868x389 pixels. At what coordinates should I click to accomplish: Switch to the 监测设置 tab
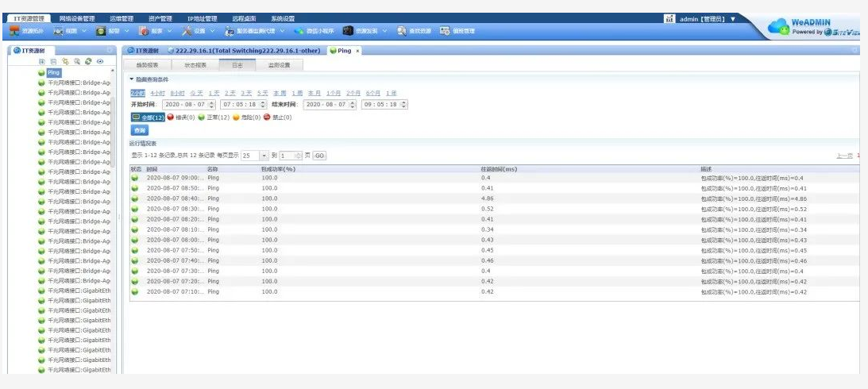[x=279, y=65]
